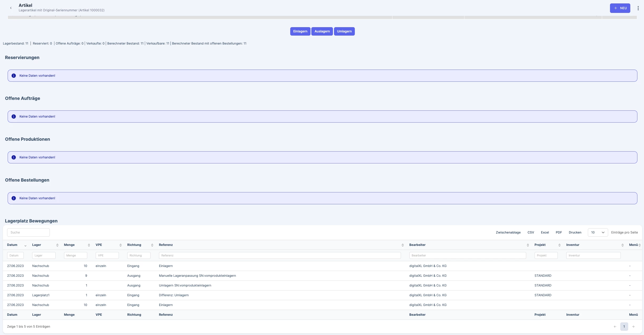Image resolution: width=644 pixels, height=335 pixels.
Task: Export table as CSV
Action: pyautogui.click(x=531, y=232)
